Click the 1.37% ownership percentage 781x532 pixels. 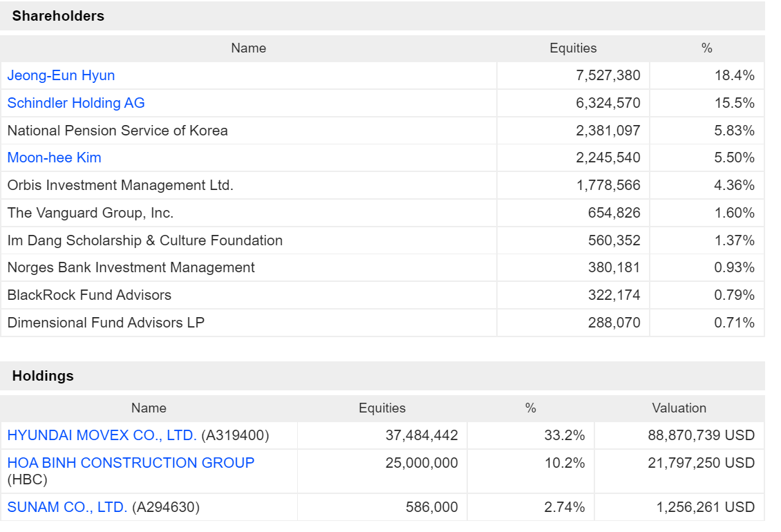click(735, 240)
